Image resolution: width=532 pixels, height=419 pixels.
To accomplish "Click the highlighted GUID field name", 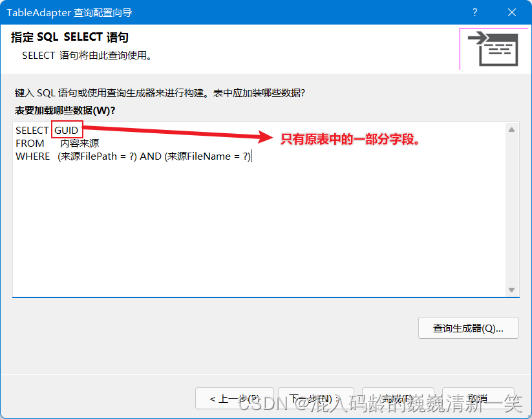I will point(66,129).
